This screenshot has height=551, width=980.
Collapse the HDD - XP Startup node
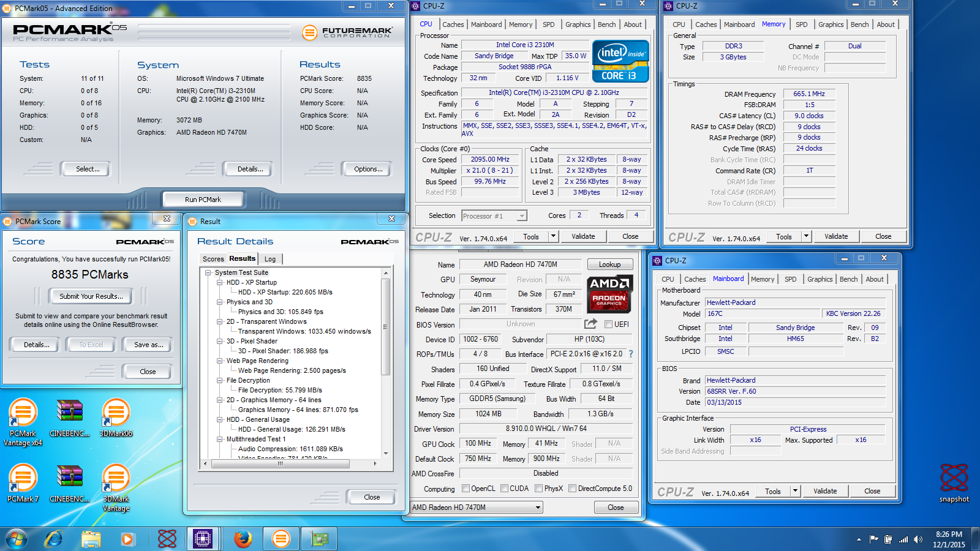point(220,282)
